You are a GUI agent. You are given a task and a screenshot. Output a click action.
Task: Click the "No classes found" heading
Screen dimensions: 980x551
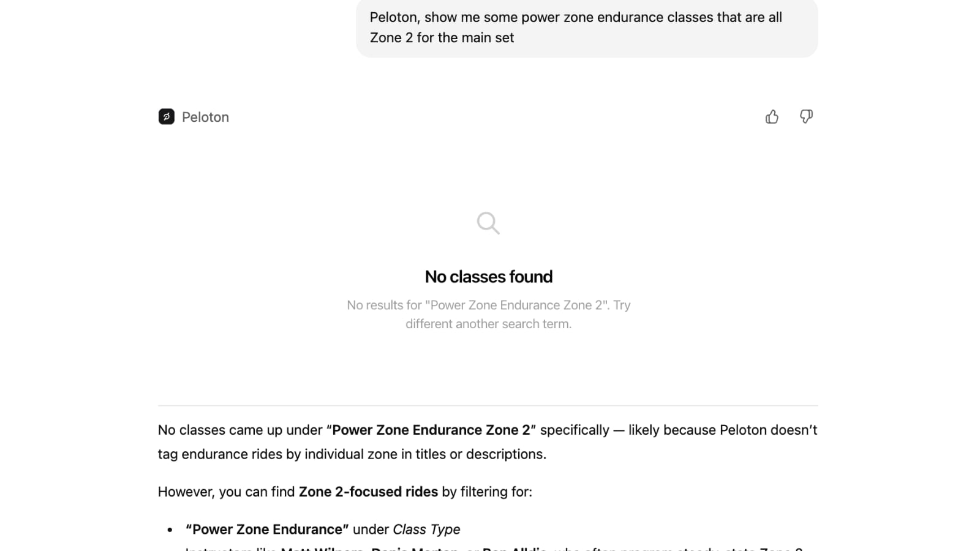[x=488, y=277]
